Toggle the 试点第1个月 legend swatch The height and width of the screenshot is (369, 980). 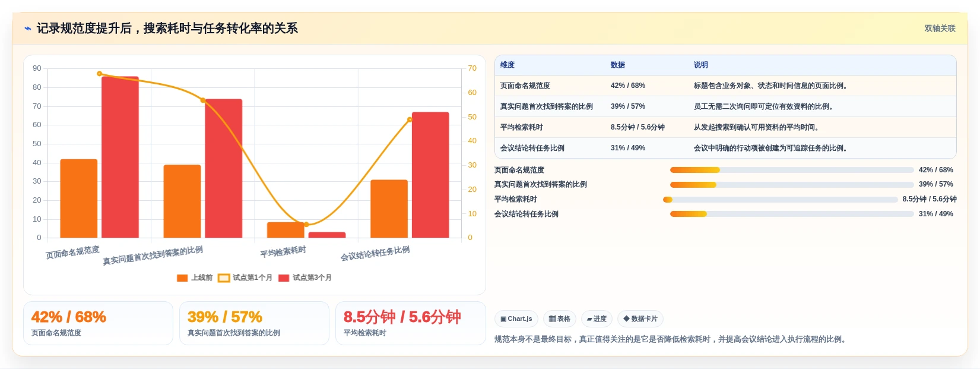click(224, 278)
